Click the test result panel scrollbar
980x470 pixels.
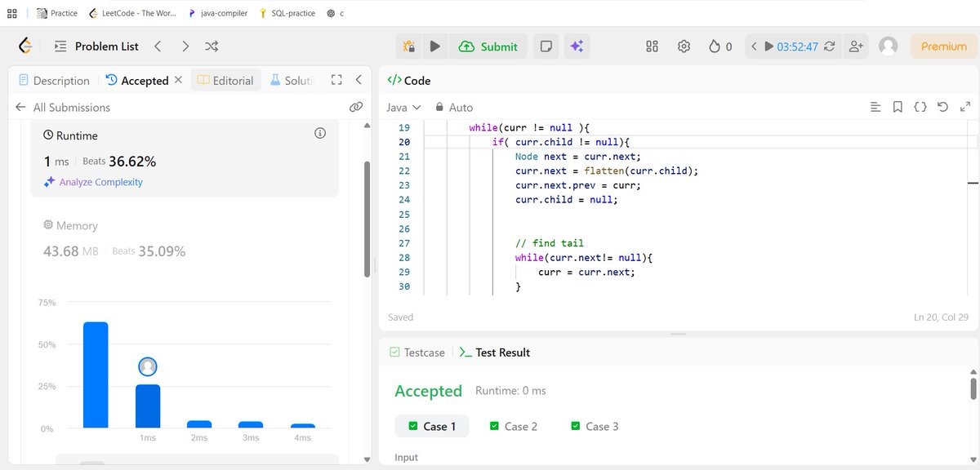[x=973, y=388]
